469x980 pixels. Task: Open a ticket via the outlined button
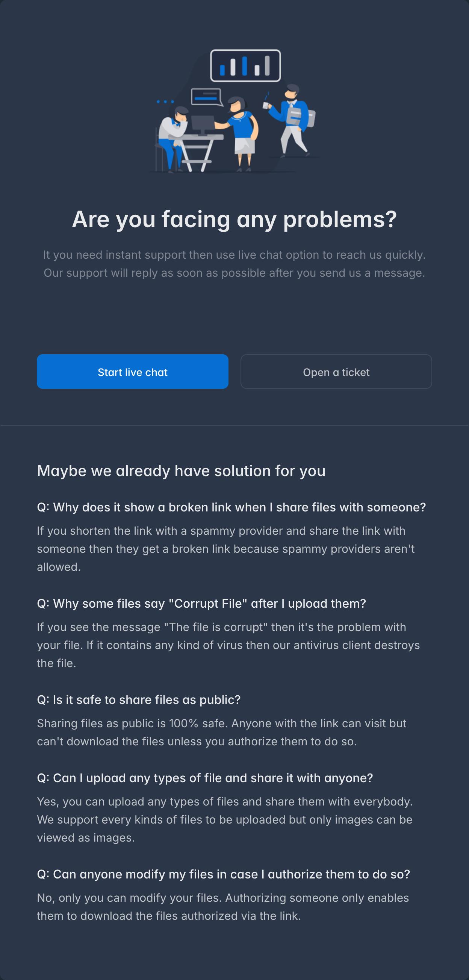pyautogui.click(x=336, y=372)
